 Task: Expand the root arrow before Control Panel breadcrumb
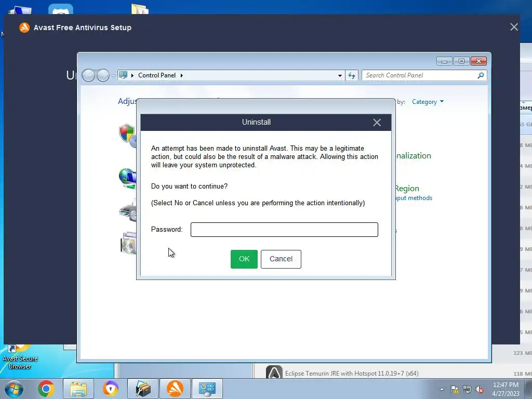(132, 75)
